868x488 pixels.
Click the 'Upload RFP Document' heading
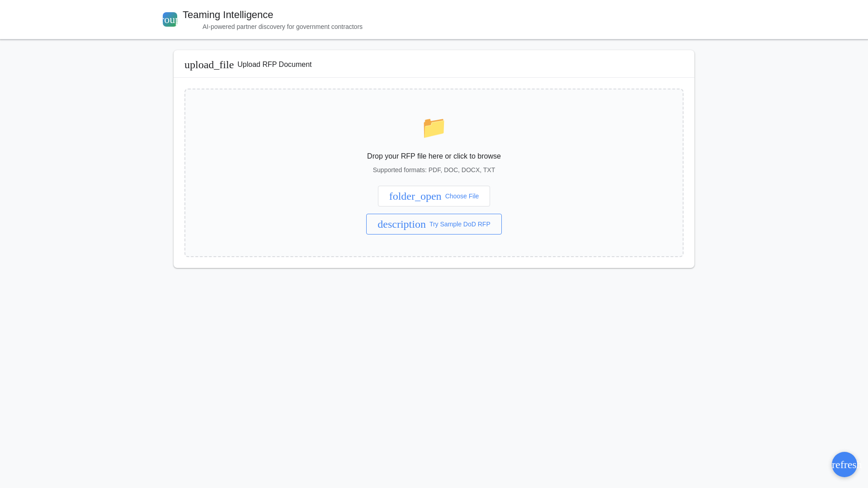[274, 65]
